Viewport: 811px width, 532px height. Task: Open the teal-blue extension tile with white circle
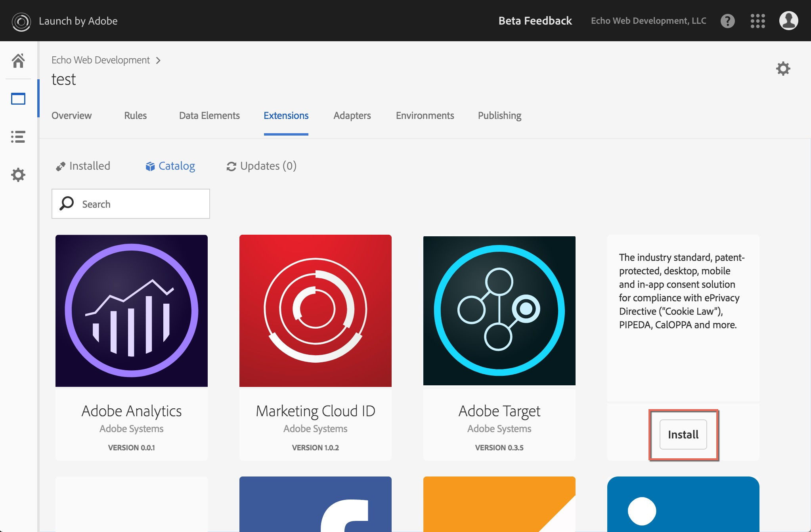[x=683, y=504]
